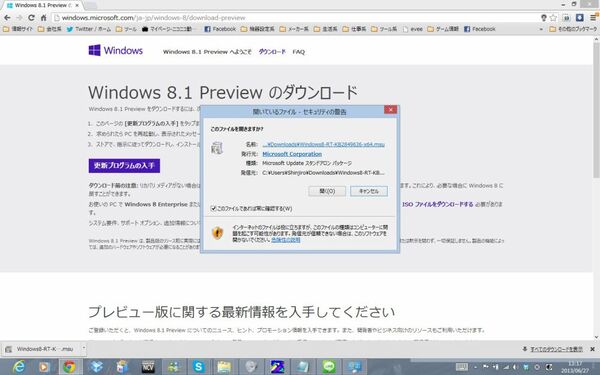
Task: Click the Windows logo on the page
Action: pyautogui.click(x=116, y=50)
